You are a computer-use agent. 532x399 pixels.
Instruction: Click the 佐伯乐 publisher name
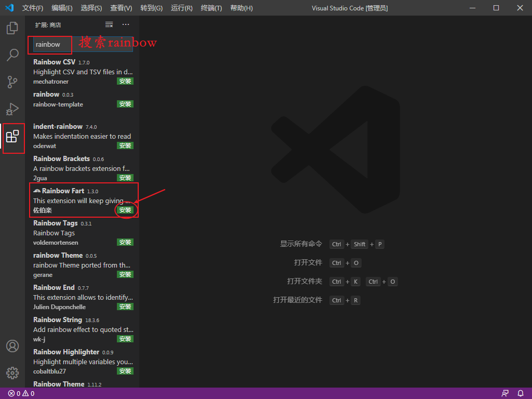coord(43,210)
